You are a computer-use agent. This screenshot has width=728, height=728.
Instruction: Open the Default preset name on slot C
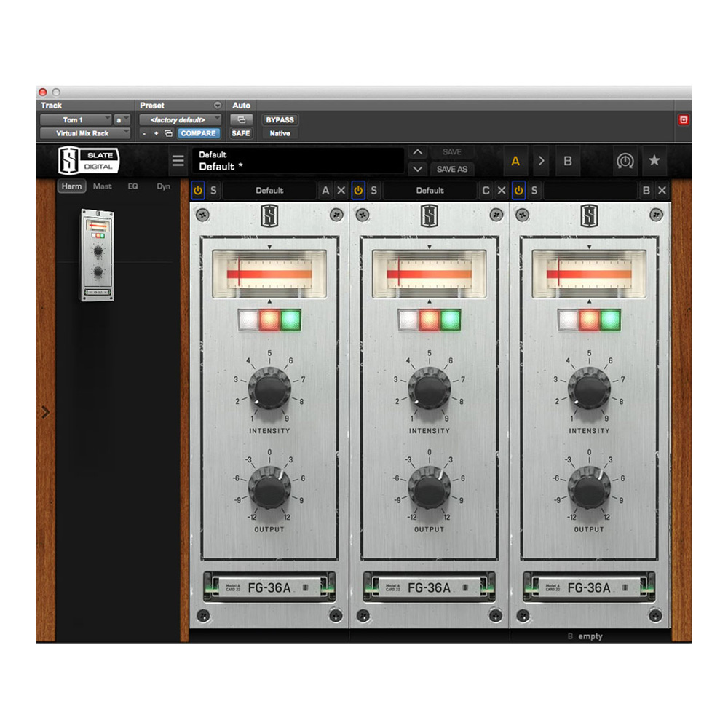pos(430,190)
